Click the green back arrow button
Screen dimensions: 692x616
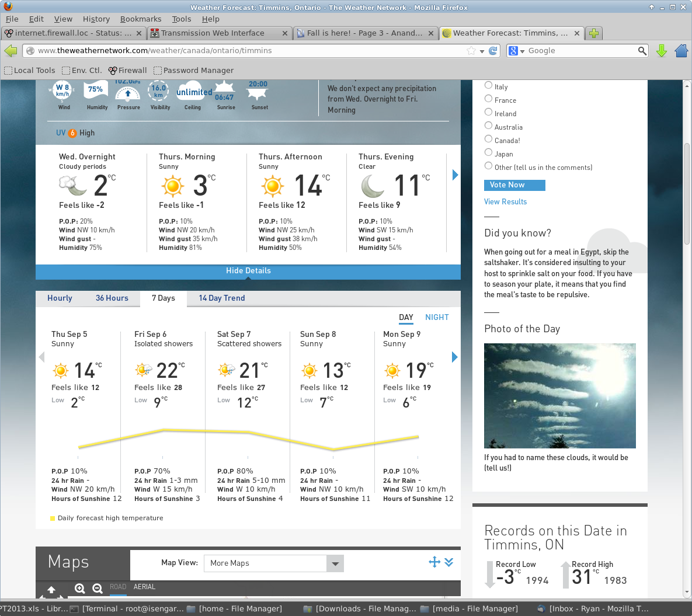click(x=11, y=51)
